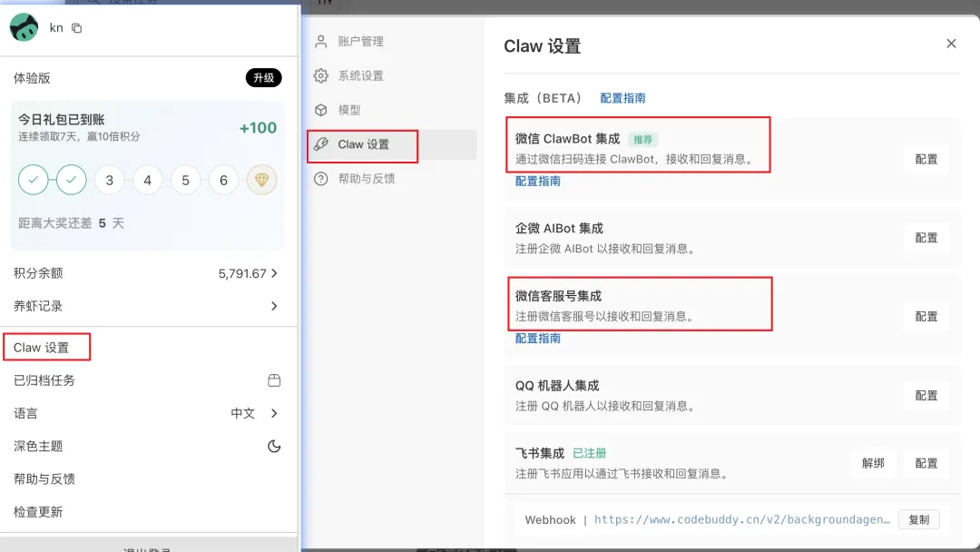This screenshot has width=980, height=552.
Task: Click the day 3 reward circle
Action: pos(110,180)
